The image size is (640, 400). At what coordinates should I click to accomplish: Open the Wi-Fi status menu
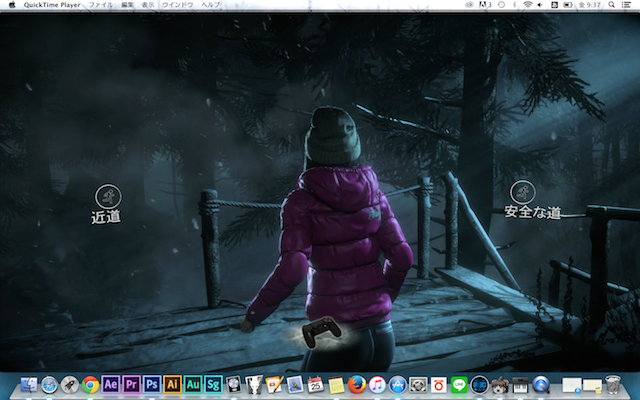tap(527, 5)
